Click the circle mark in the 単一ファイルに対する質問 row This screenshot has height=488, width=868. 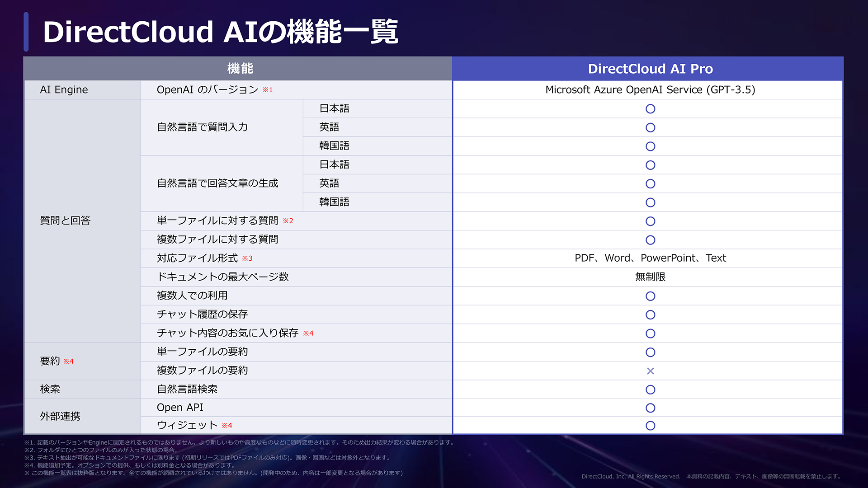tap(650, 221)
